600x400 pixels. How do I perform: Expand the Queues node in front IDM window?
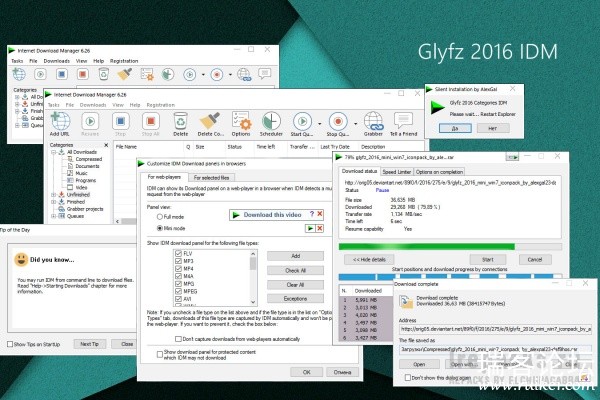(54, 216)
